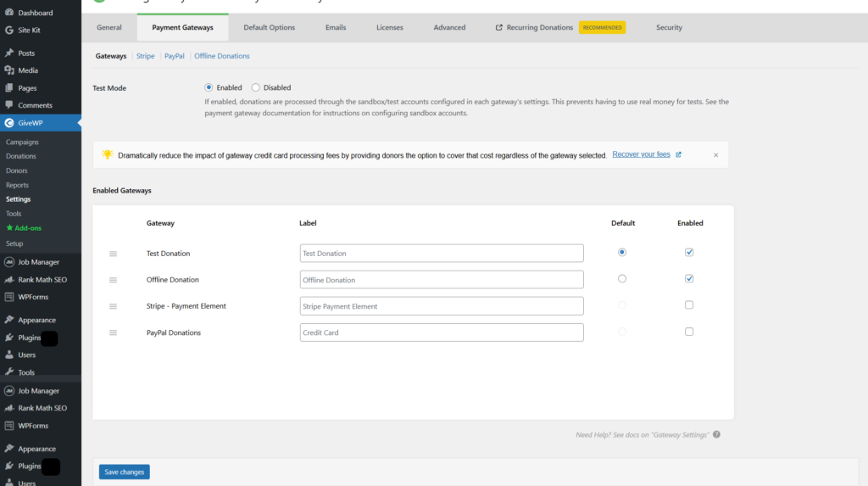Set Test Donation as default gateway
Viewport: 868px width, 486px height.
coord(622,252)
